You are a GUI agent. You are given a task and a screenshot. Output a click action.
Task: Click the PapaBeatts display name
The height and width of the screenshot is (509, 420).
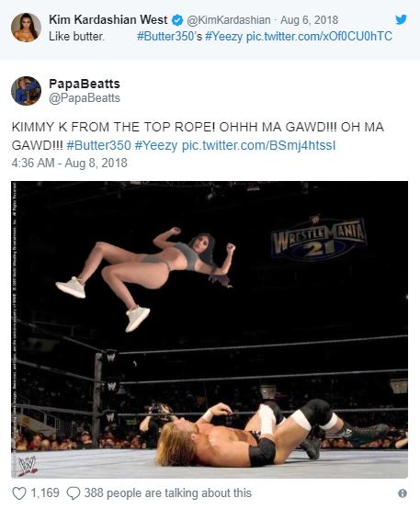(x=85, y=85)
